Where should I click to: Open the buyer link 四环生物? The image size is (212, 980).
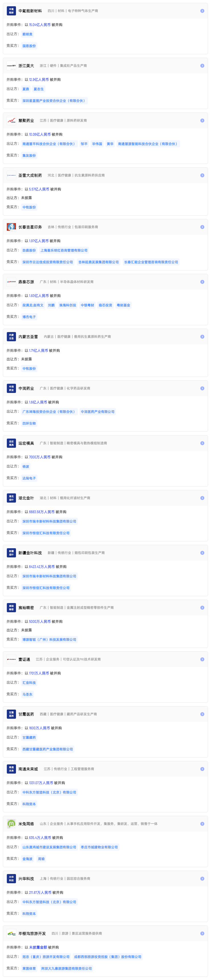pyautogui.click(x=29, y=423)
